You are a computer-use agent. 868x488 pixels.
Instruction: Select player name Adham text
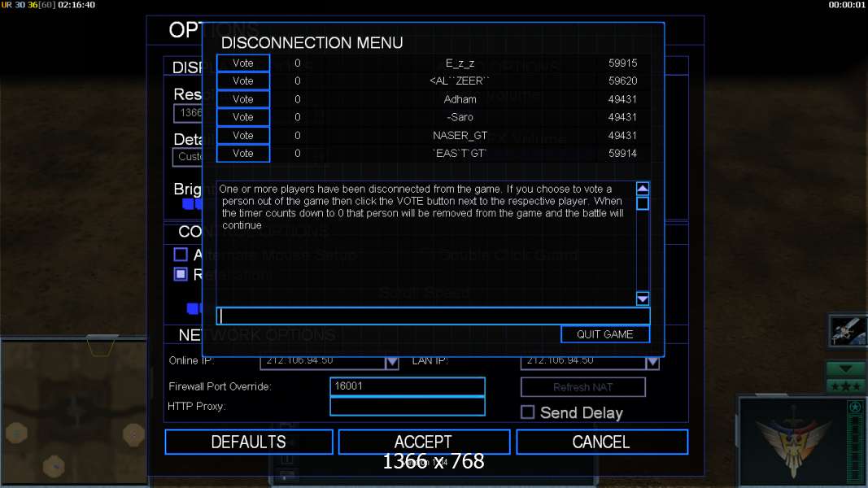tap(460, 99)
